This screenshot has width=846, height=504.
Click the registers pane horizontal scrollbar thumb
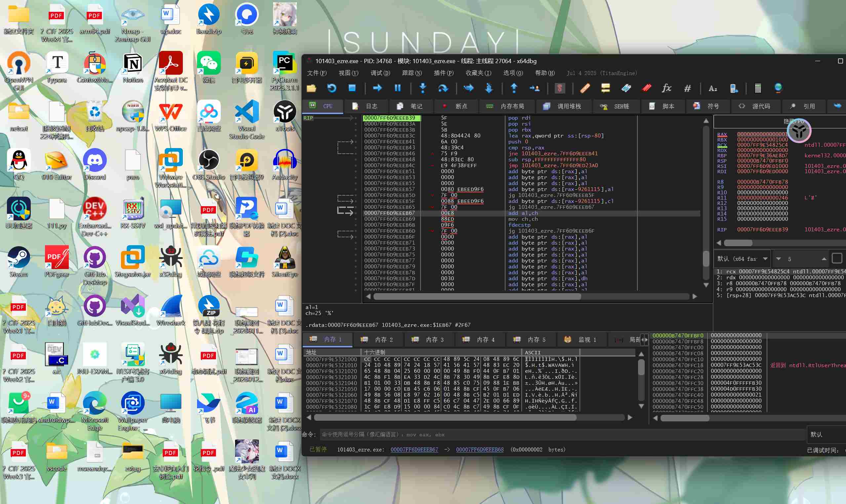tap(738, 243)
